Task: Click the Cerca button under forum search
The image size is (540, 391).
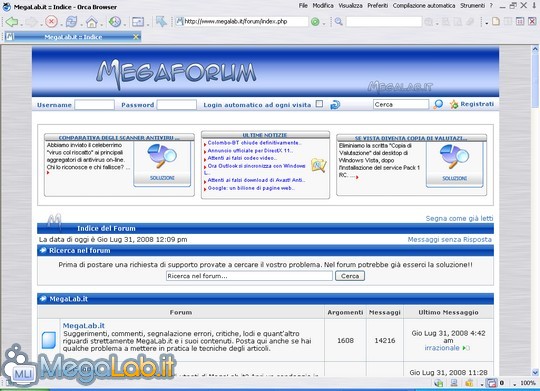Action: pyautogui.click(x=350, y=276)
